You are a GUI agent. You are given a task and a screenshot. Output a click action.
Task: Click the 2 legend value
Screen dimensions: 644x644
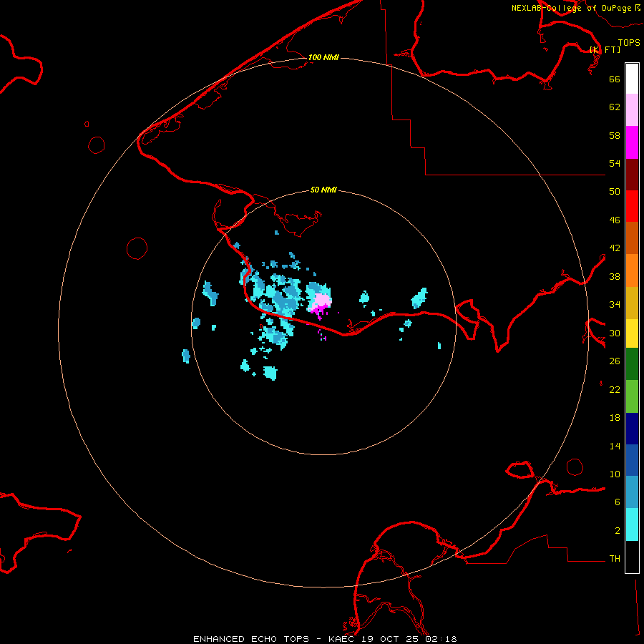pyautogui.click(x=618, y=531)
